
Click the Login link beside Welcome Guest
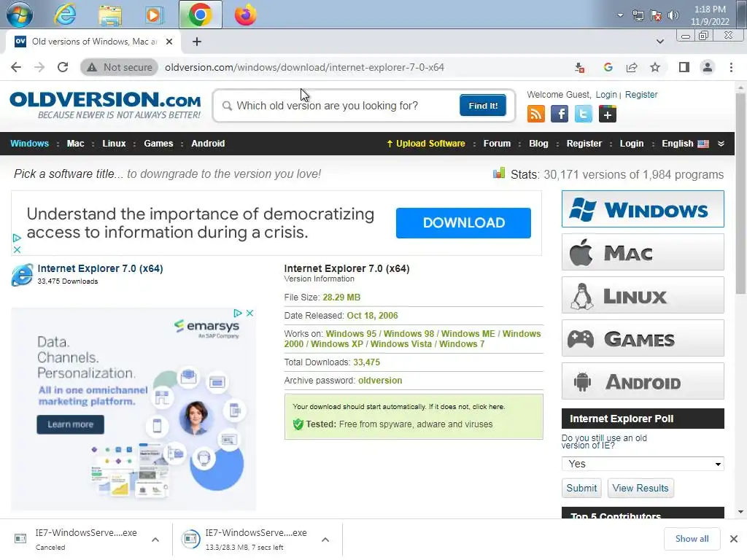tap(606, 95)
